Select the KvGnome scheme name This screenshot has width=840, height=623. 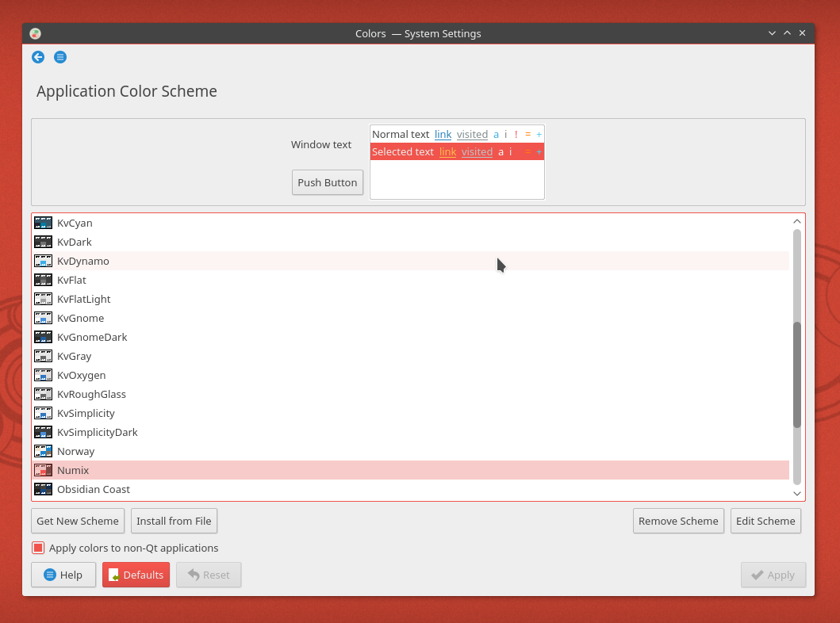coord(81,318)
